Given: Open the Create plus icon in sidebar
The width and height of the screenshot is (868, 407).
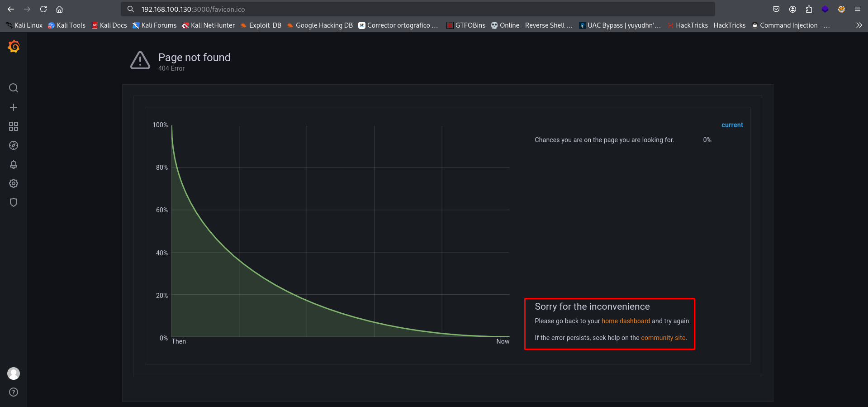Looking at the screenshot, I should click(x=14, y=107).
